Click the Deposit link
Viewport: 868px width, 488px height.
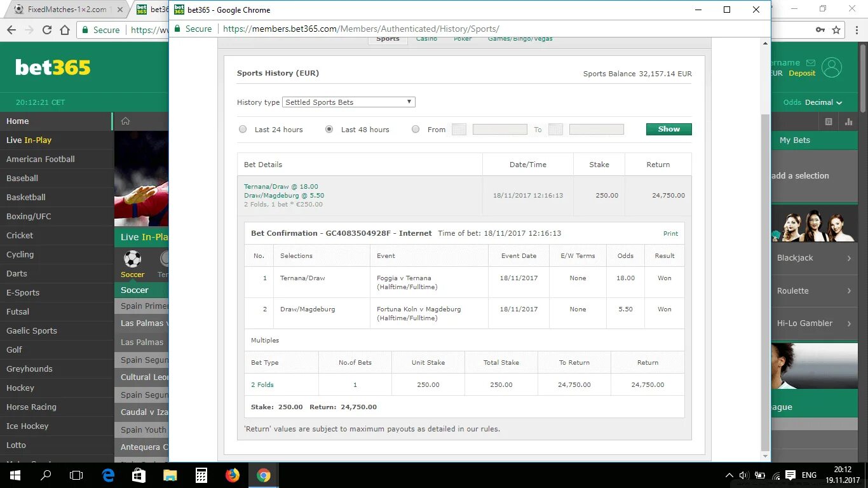[802, 74]
